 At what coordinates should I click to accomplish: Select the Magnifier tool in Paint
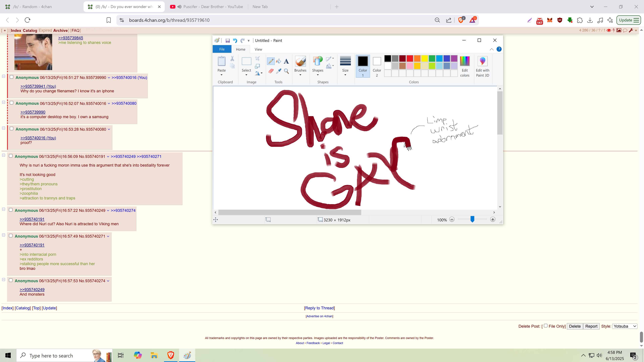286,71
